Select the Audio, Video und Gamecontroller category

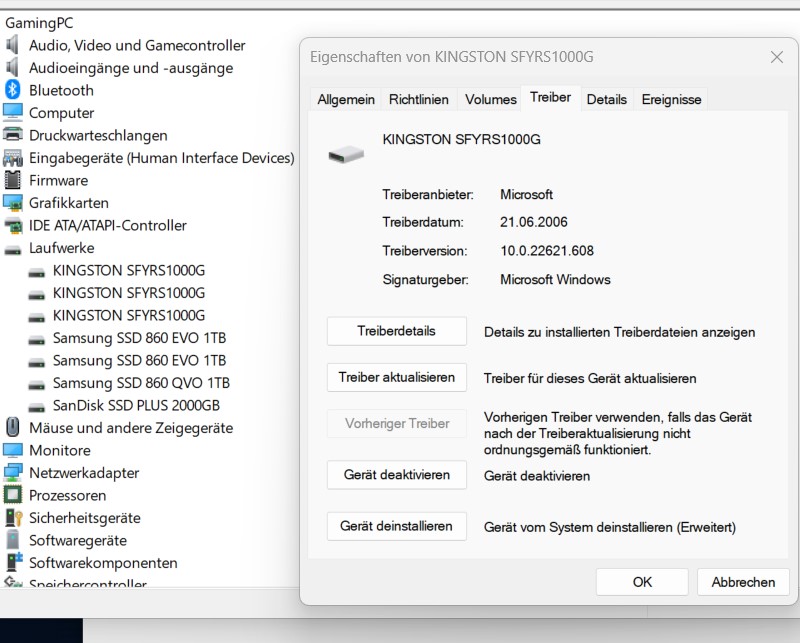click(x=137, y=45)
